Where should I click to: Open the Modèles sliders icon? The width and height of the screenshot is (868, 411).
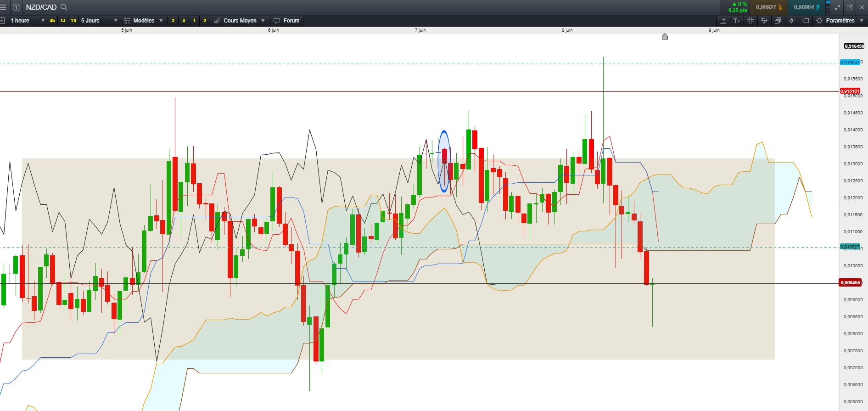(127, 21)
